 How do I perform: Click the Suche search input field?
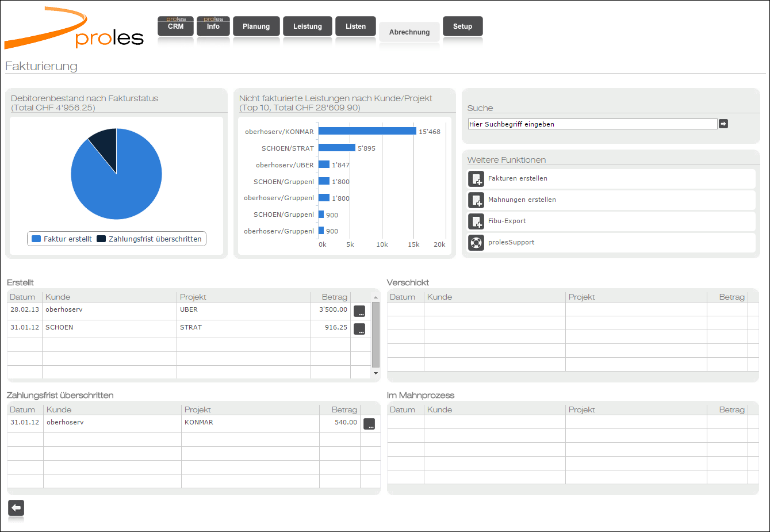592,124
